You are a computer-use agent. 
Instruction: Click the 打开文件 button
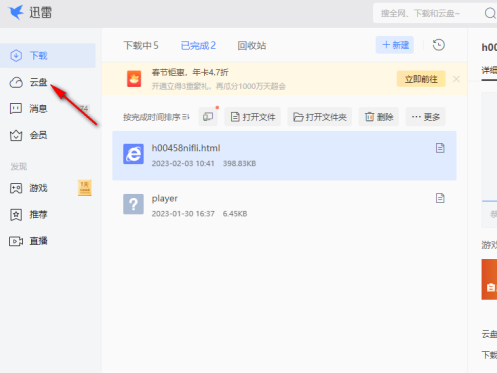253,117
